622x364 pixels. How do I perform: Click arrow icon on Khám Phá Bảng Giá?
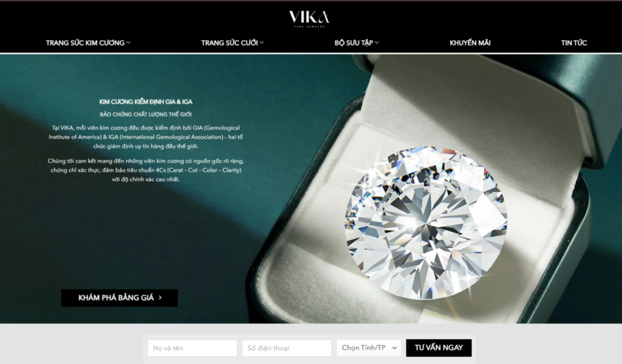(x=160, y=298)
